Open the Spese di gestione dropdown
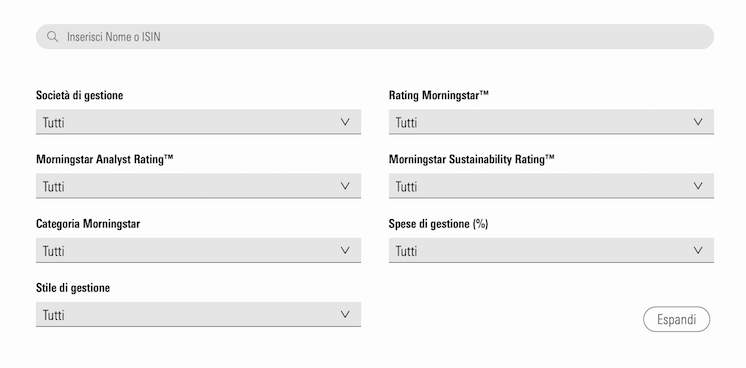Viewport: 746px width, 368px height. click(551, 250)
